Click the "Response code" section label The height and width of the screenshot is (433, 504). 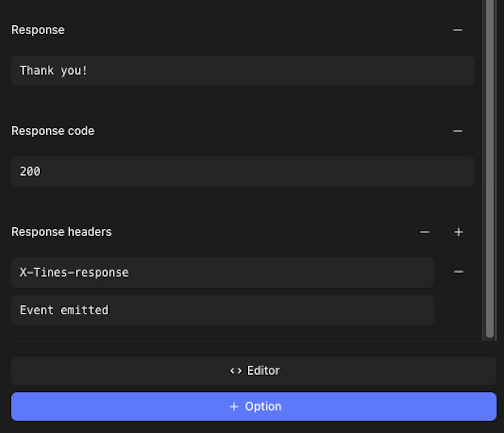tap(53, 131)
